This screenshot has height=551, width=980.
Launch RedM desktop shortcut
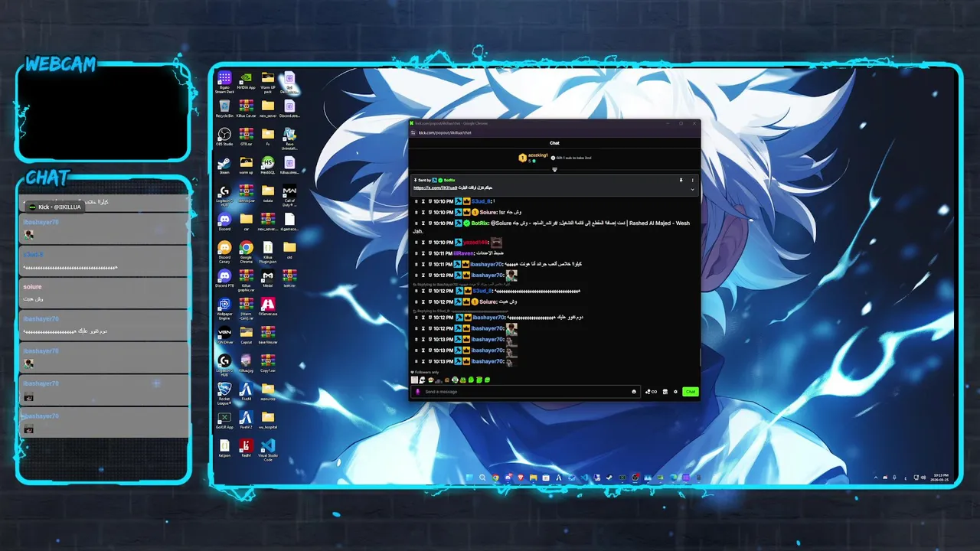tap(246, 448)
